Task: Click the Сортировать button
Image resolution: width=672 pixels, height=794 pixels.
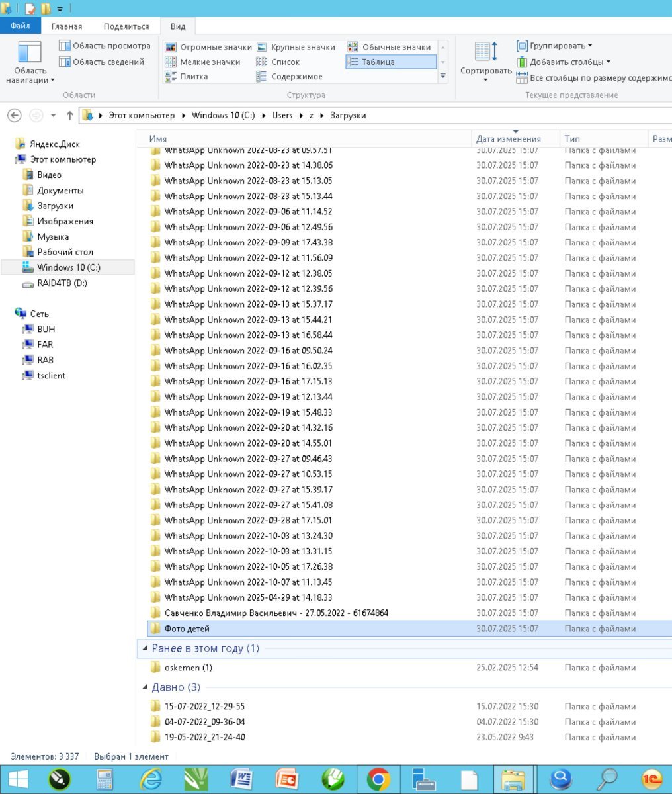Action: click(486, 62)
